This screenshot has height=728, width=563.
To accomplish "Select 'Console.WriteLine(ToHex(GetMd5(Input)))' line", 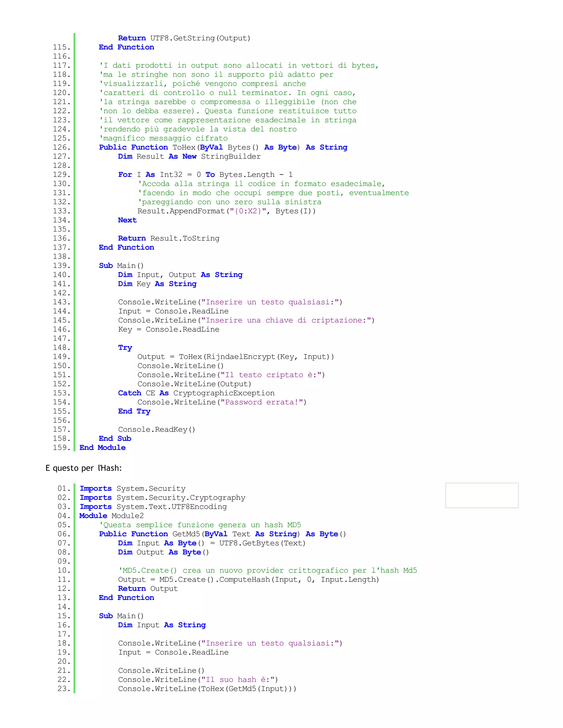I will click(x=207, y=689).
